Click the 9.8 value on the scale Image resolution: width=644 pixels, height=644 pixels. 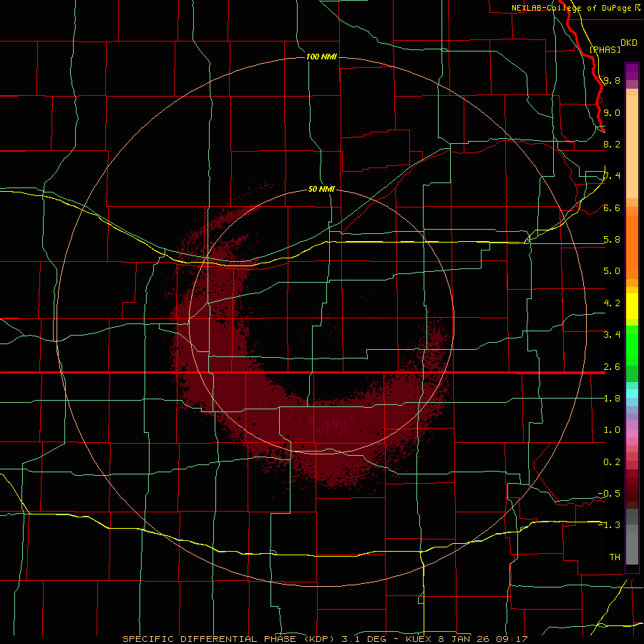click(612, 80)
